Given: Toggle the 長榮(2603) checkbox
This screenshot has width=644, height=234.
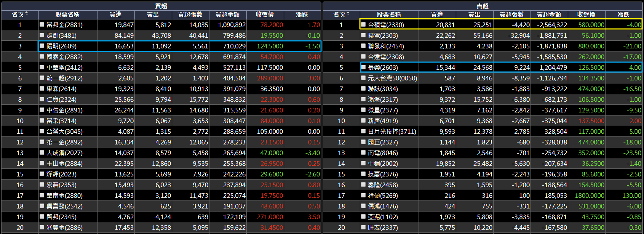Looking at the screenshot, I should [363, 67].
